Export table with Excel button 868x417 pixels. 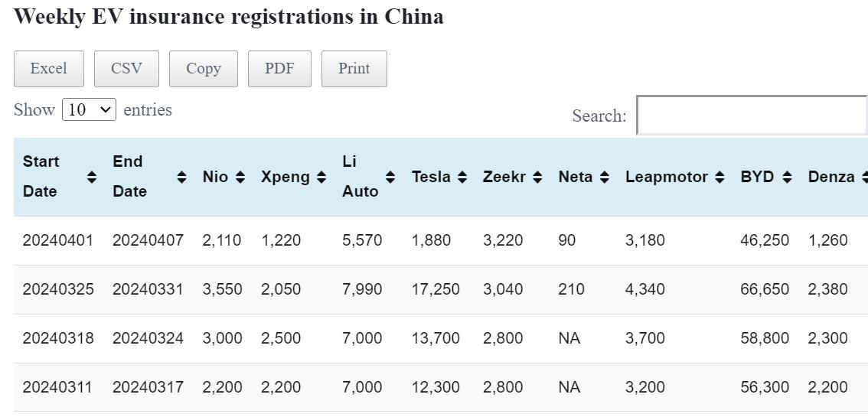[x=48, y=69]
